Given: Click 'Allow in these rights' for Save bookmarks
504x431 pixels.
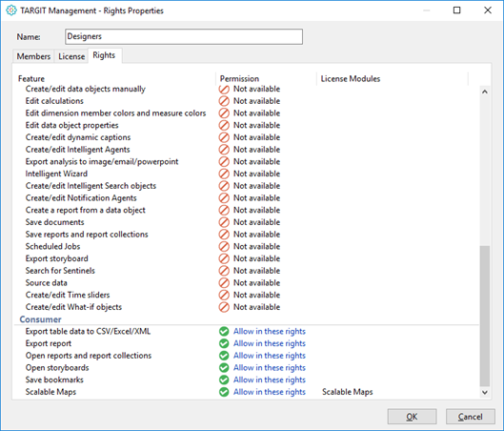Looking at the screenshot, I should tap(270, 380).
